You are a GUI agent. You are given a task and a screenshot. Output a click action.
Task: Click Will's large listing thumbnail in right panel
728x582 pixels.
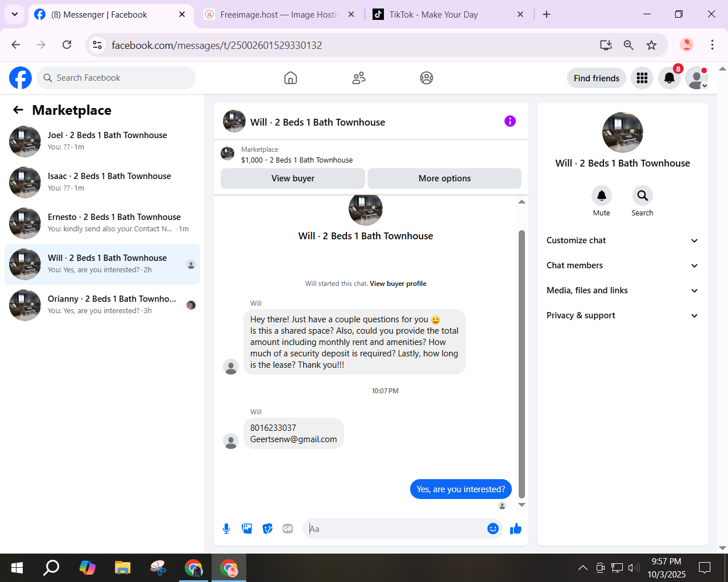[623, 132]
